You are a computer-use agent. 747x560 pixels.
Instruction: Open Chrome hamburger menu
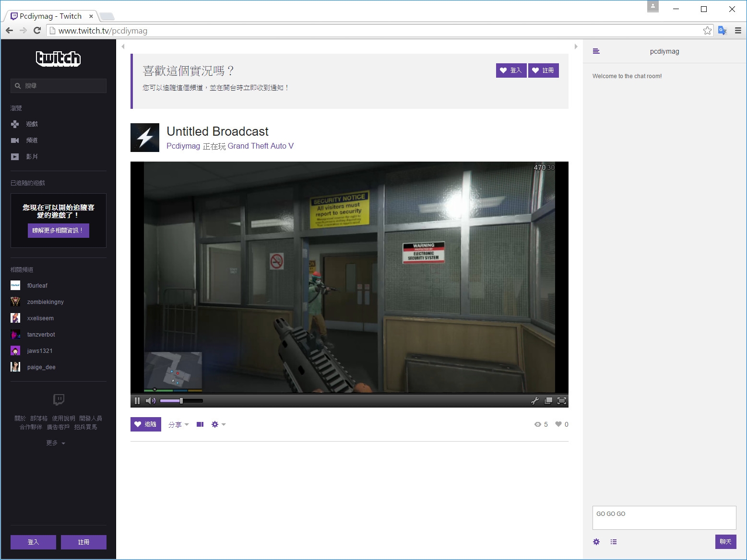(x=738, y=31)
